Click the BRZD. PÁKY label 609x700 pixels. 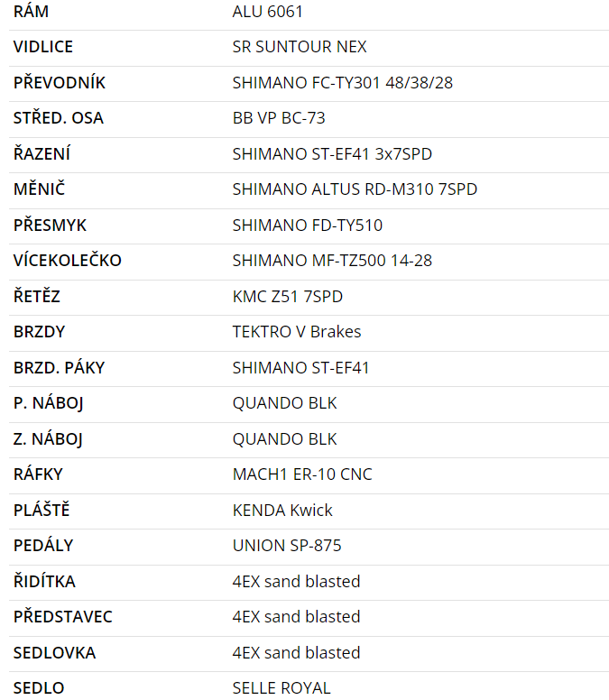(60, 368)
